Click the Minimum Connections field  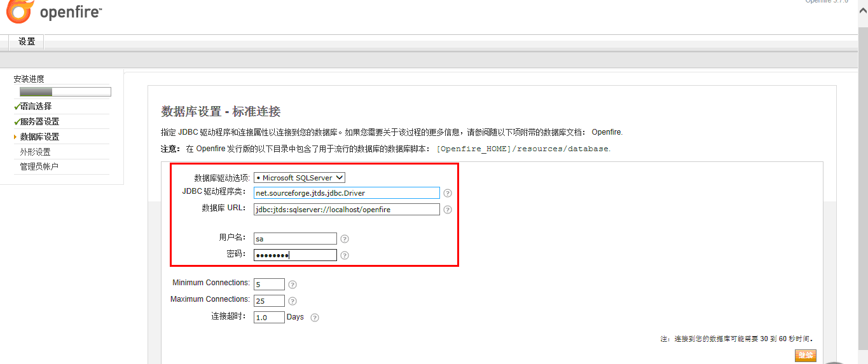pyautogui.click(x=269, y=285)
